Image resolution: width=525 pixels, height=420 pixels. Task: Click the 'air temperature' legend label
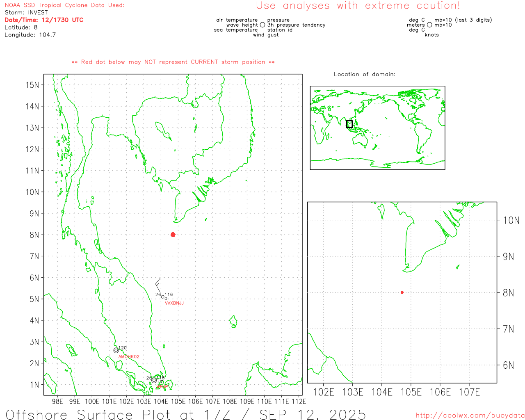pyautogui.click(x=237, y=20)
